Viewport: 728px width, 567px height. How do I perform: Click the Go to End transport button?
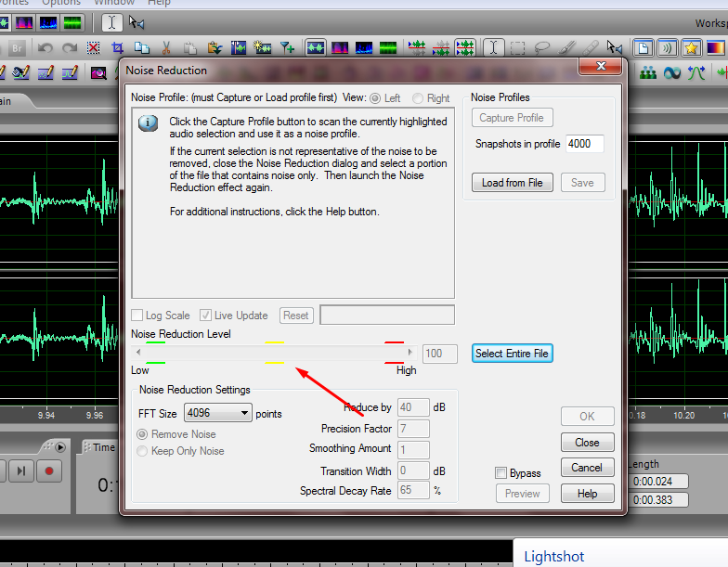20,471
